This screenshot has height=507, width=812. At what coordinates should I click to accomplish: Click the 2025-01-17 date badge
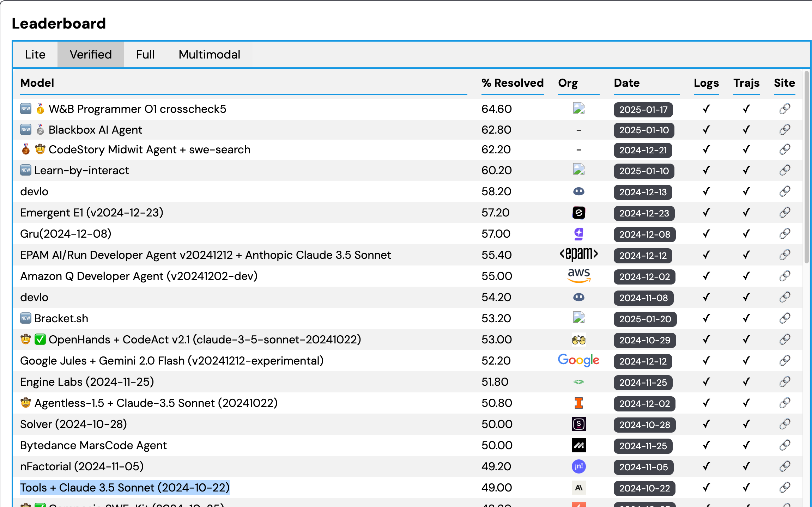click(643, 110)
